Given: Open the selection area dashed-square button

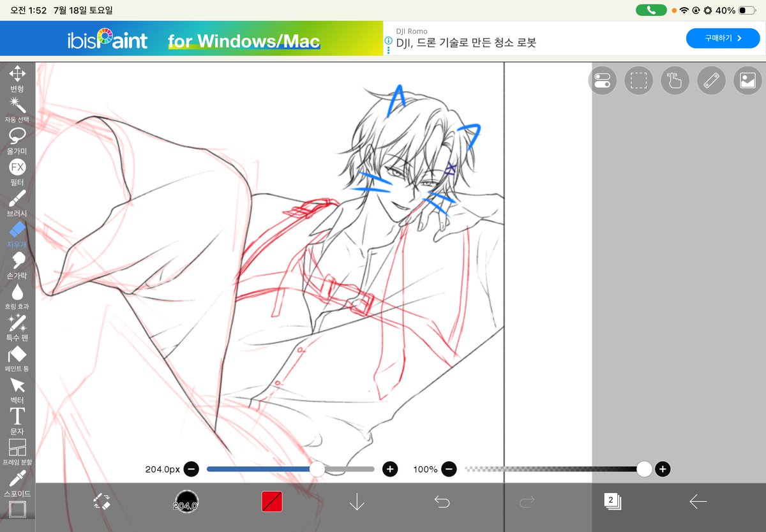Looking at the screenshot, I should pos(639,80).
